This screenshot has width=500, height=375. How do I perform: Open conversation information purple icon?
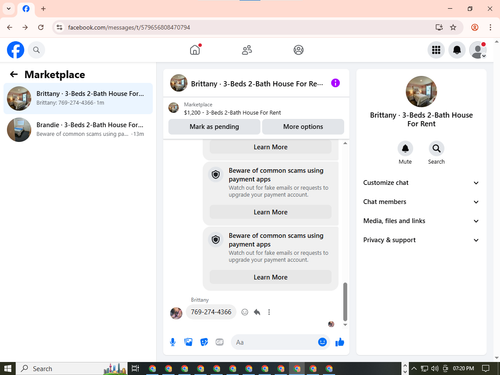(335, 83)
